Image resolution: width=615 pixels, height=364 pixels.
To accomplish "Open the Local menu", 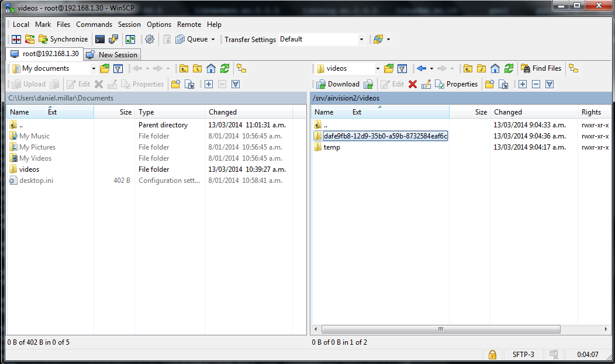I will coord(21,25).
